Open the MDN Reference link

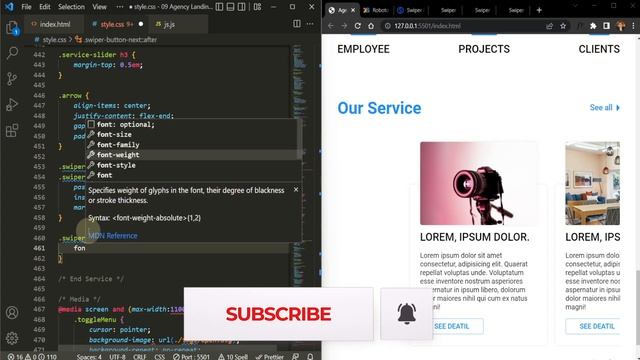[x=113, y=236]
